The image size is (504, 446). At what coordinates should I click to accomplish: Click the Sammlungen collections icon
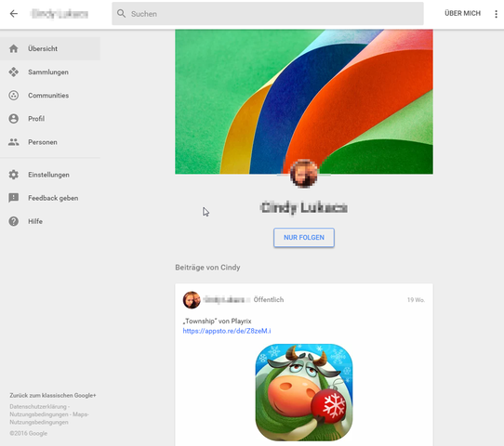tap(14, 72)
